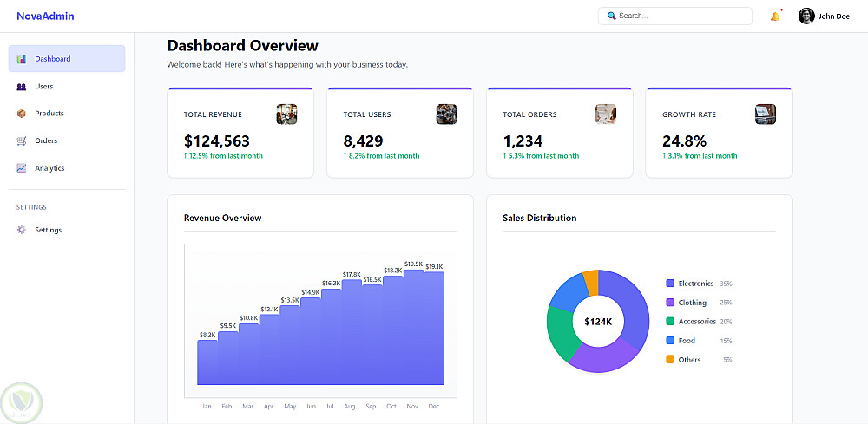Image resolution: width=868 pixels, height=424 pixels.
Task: Open the Products section
Action: pyautogui.click(x=67, y=114)
